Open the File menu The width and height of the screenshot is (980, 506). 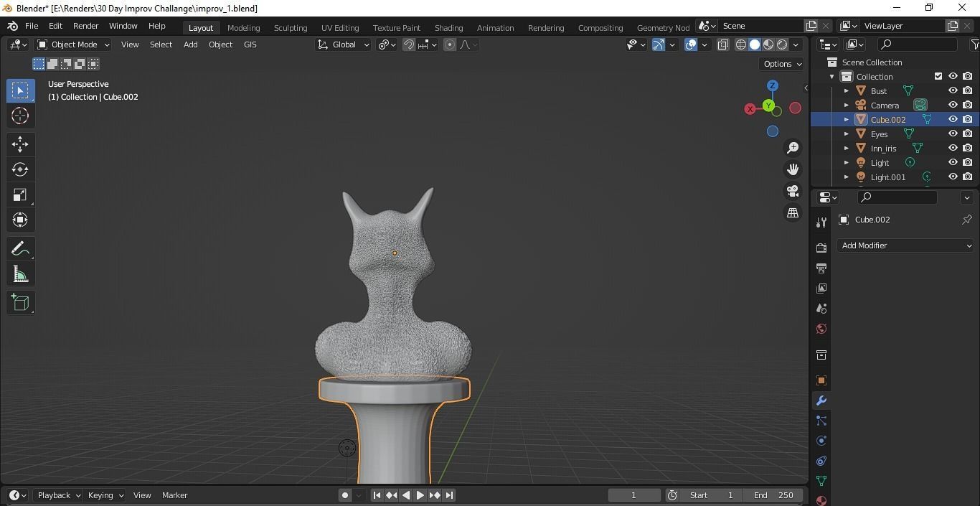pyautogui.click(x=32, y=26)
